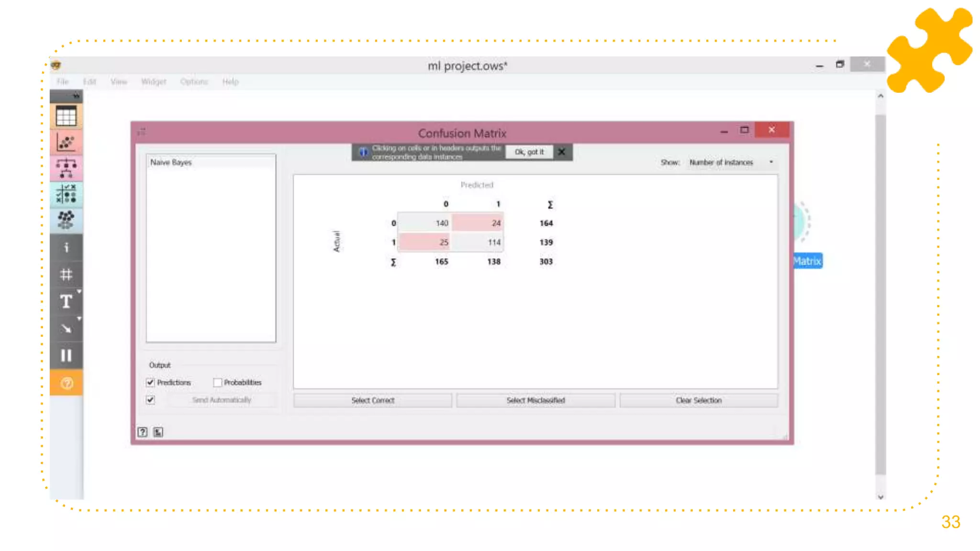
Task: Toggle the grid alignment hash icon
Action: pyautogui.click(x=66, y=275)
